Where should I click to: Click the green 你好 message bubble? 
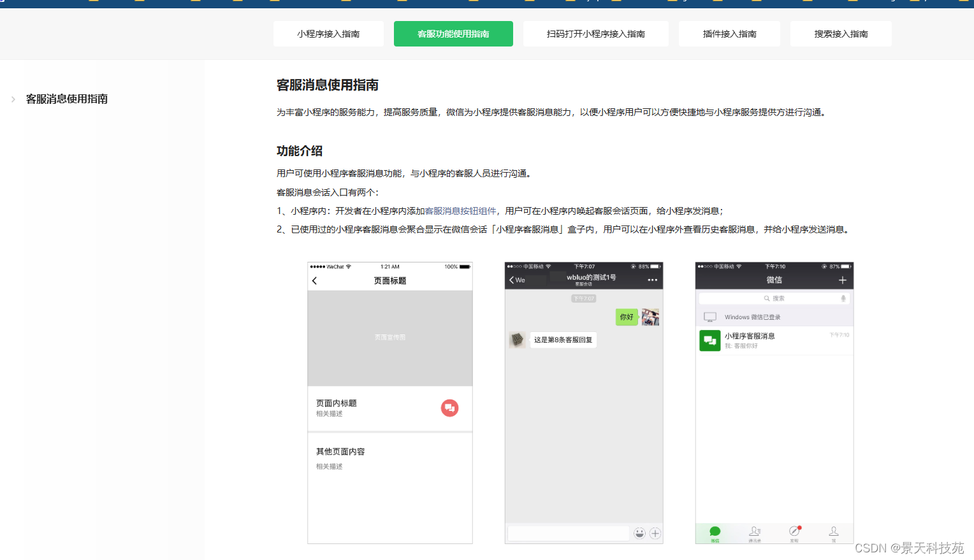click(627, 317)
